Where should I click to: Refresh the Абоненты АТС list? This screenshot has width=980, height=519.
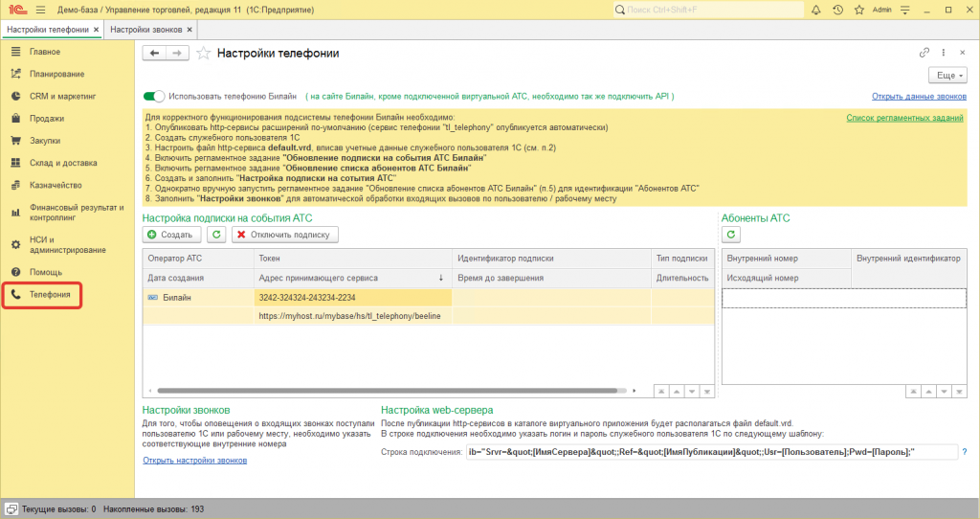pos(733,234)
